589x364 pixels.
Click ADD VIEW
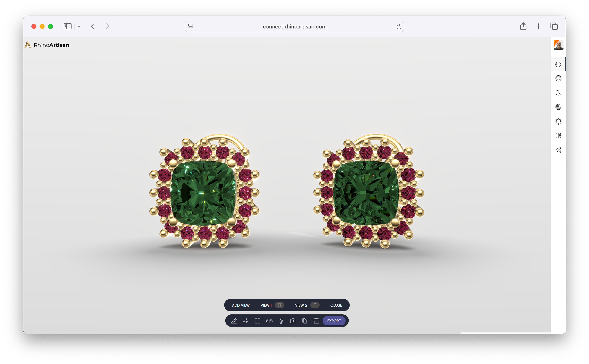(241, 305)
